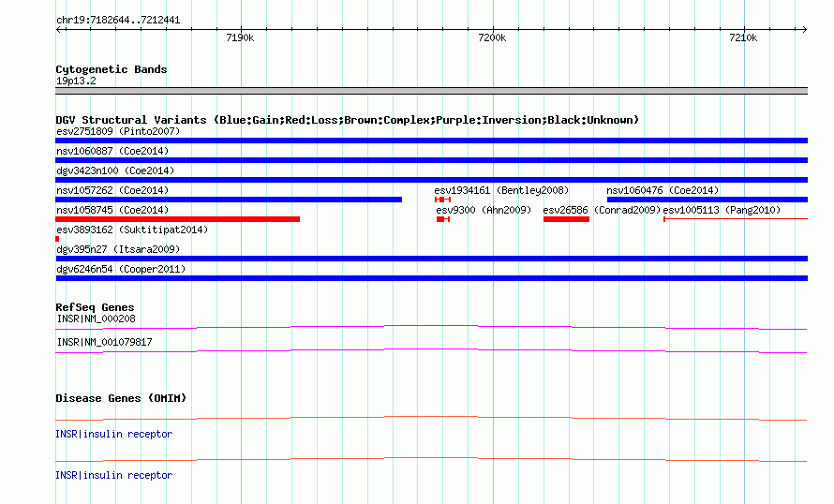Click the nsv1057262 (Coe2014) label
This screenshot has height=504, width=834.
click(x=112, y=190)
